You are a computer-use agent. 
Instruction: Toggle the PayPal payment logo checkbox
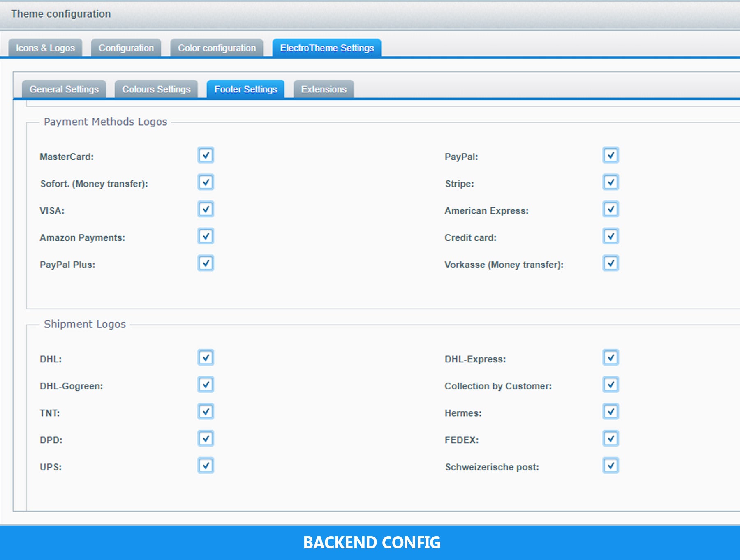[x=610, y=155]
